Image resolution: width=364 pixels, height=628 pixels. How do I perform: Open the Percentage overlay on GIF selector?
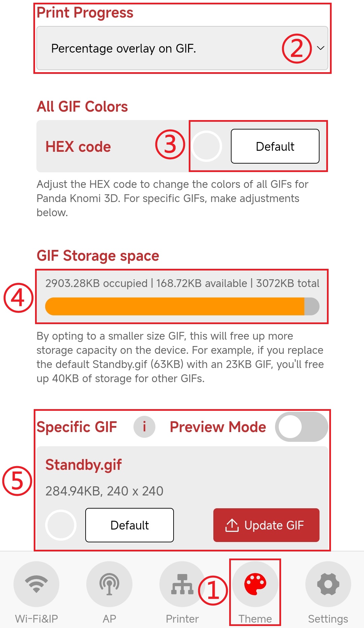click(182, 48)
